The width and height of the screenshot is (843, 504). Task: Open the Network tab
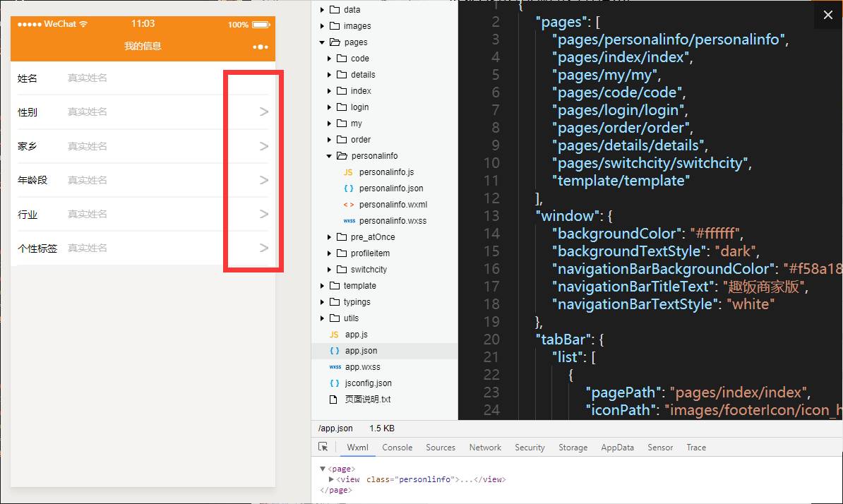point(485,448)
